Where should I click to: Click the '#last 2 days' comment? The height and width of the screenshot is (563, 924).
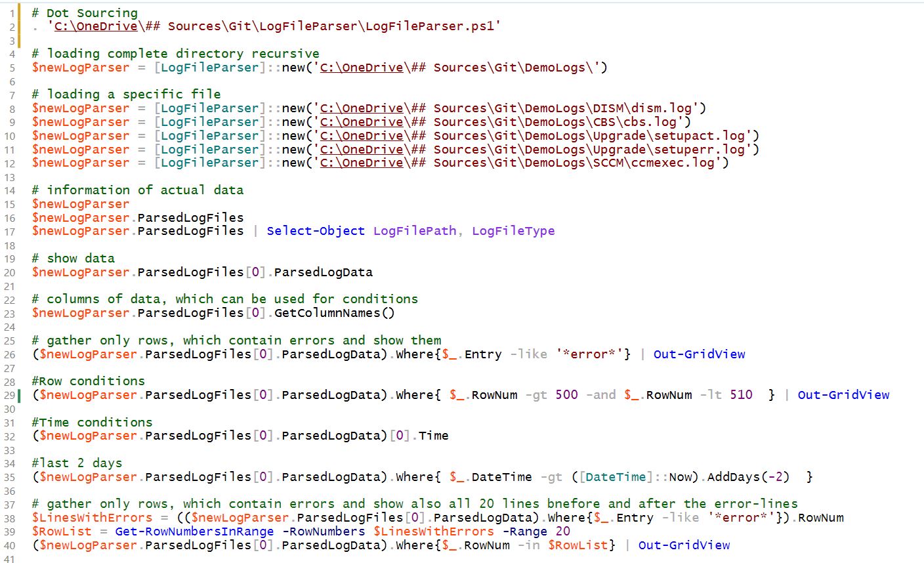[77, 463]
